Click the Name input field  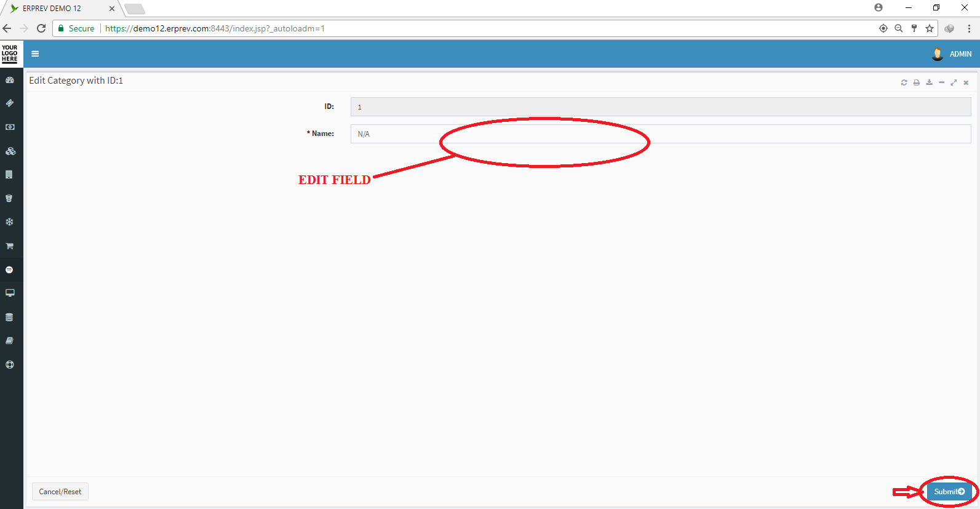[661, 134]
